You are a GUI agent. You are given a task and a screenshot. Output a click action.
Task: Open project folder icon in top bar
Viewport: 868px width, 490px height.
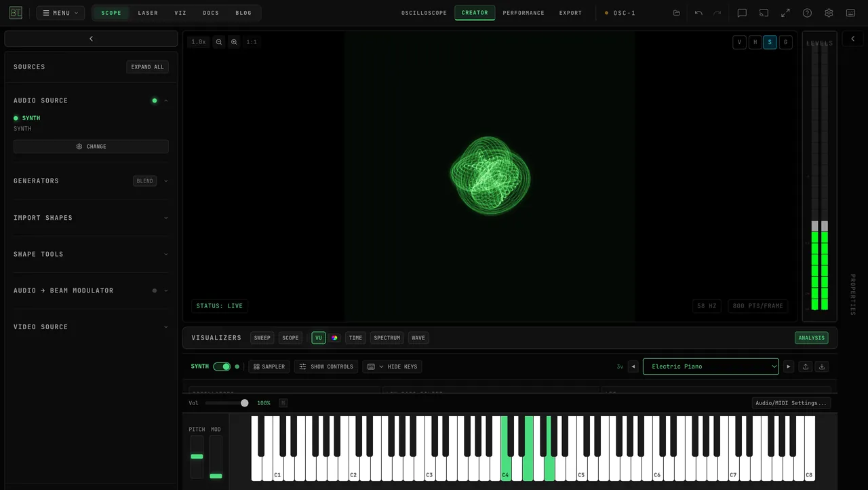676,13
